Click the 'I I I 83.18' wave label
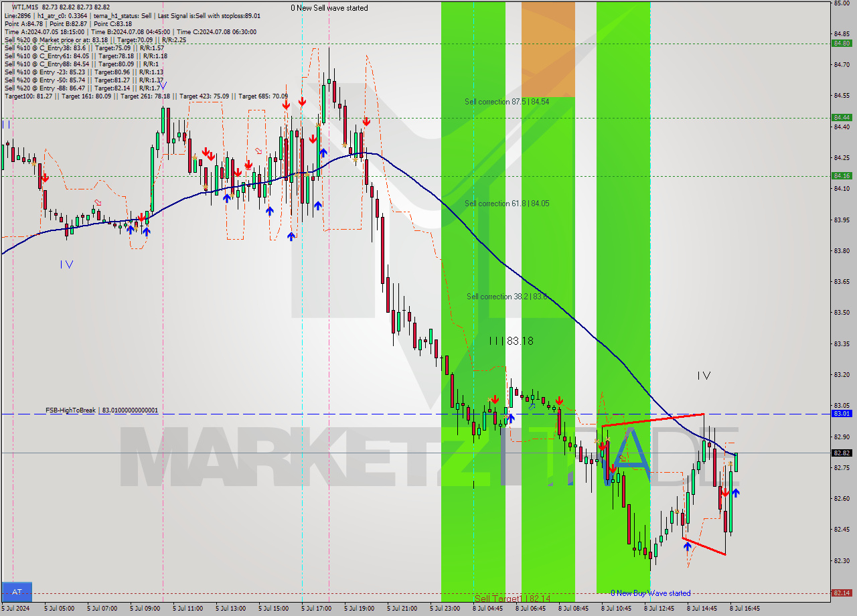857x616 pixels. pos(511,341)
